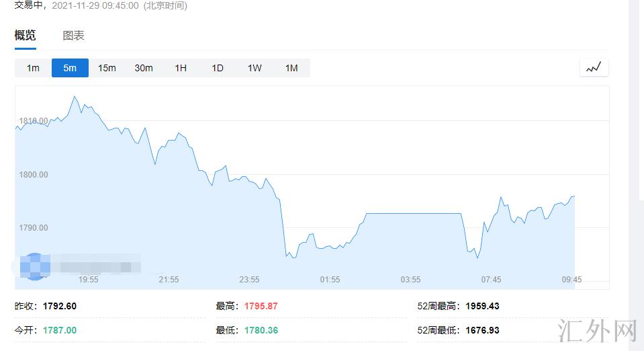Pick the 1D timeframe
Viewport: 644px width, 351px height.
point(218,68)
